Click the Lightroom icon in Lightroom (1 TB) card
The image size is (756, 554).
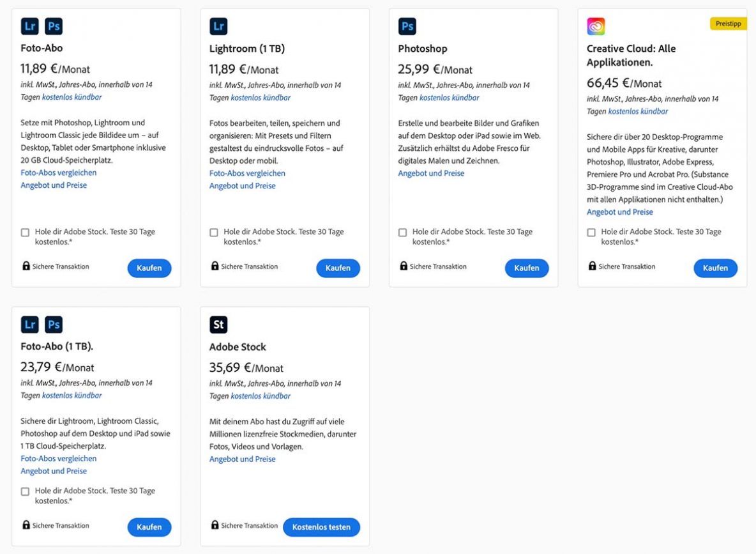click(218, 26)
